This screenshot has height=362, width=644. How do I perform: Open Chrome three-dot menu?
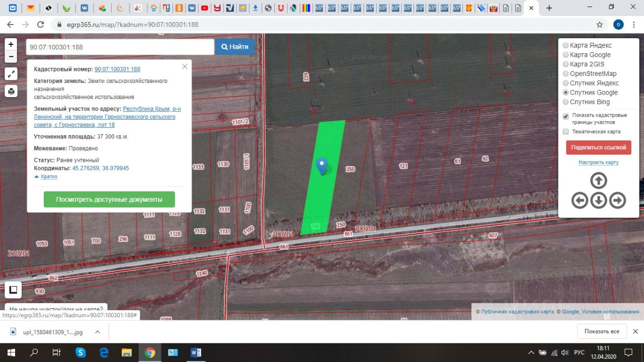[634, 24]
